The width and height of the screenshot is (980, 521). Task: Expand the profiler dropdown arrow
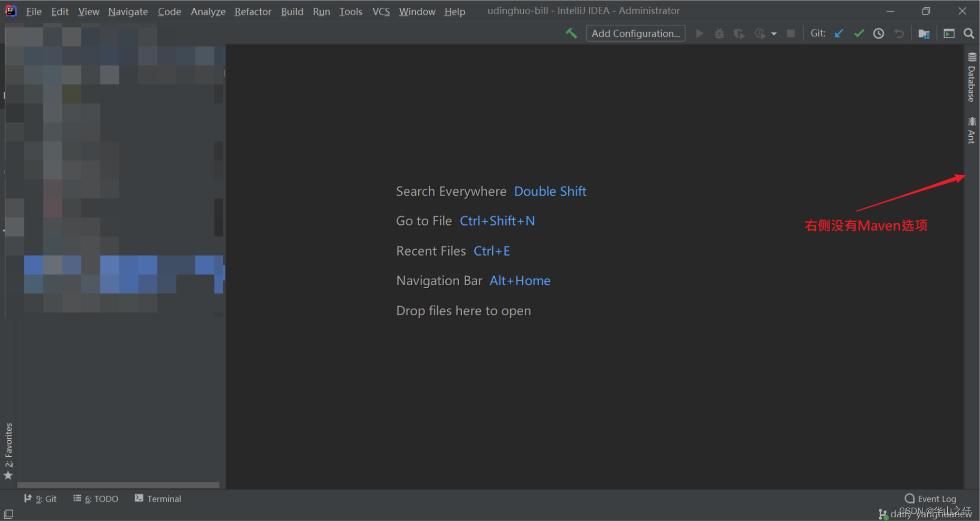(774, 34)
